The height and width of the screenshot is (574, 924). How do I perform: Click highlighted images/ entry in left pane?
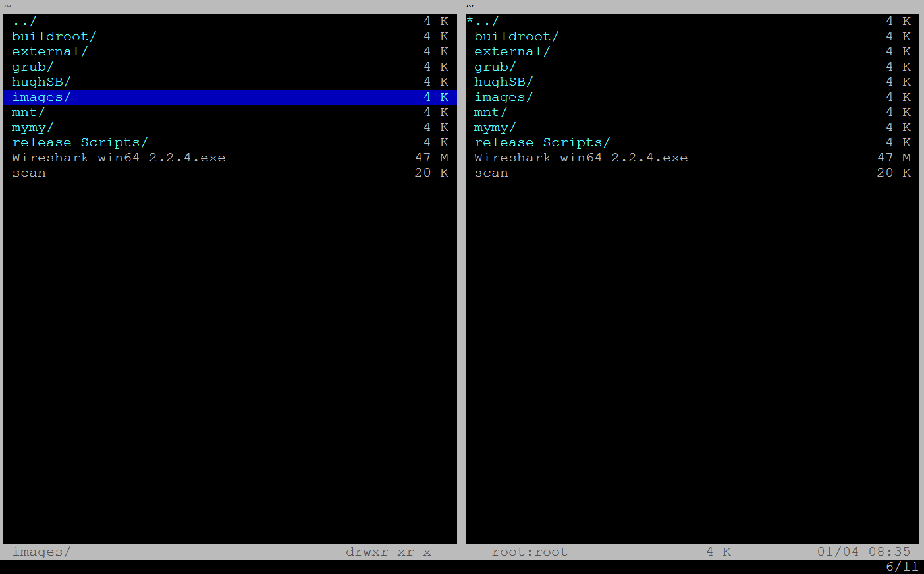tap(41, 97)
